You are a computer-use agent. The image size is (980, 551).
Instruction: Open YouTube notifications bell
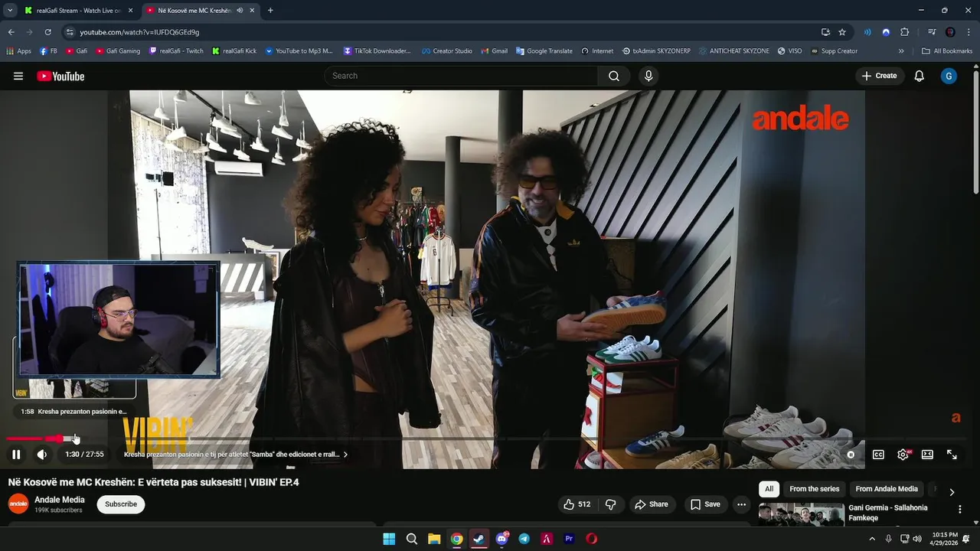[x=920, y=76]
